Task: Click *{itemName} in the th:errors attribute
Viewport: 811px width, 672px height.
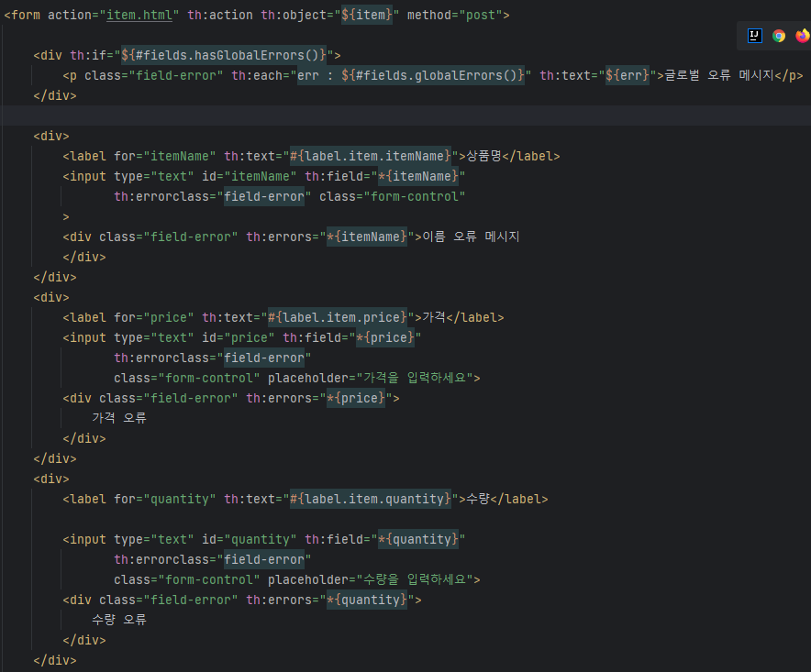Action: (367, 237)
